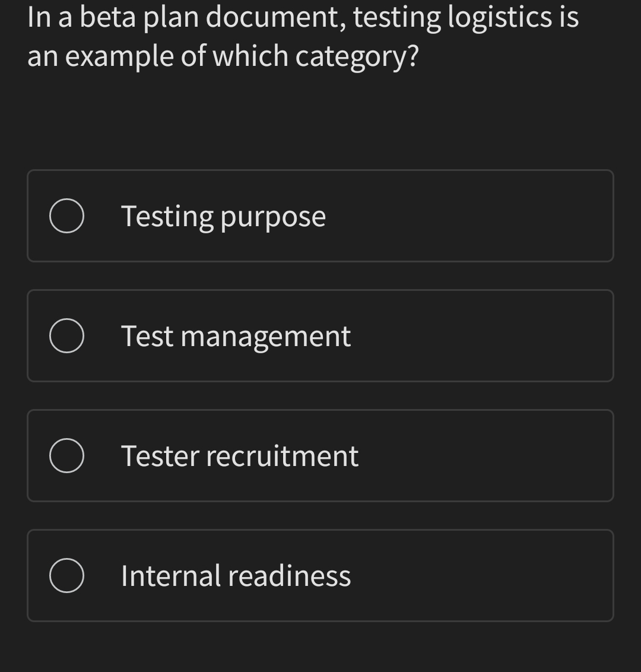
Task: Click the Tester recruitment answer card
Action: pos(320,456)
